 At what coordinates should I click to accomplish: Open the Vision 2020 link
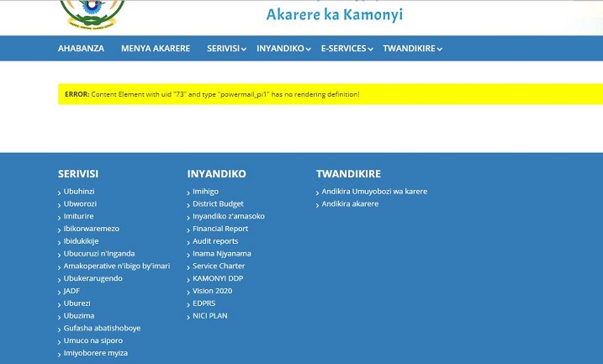tap(212, 291)
